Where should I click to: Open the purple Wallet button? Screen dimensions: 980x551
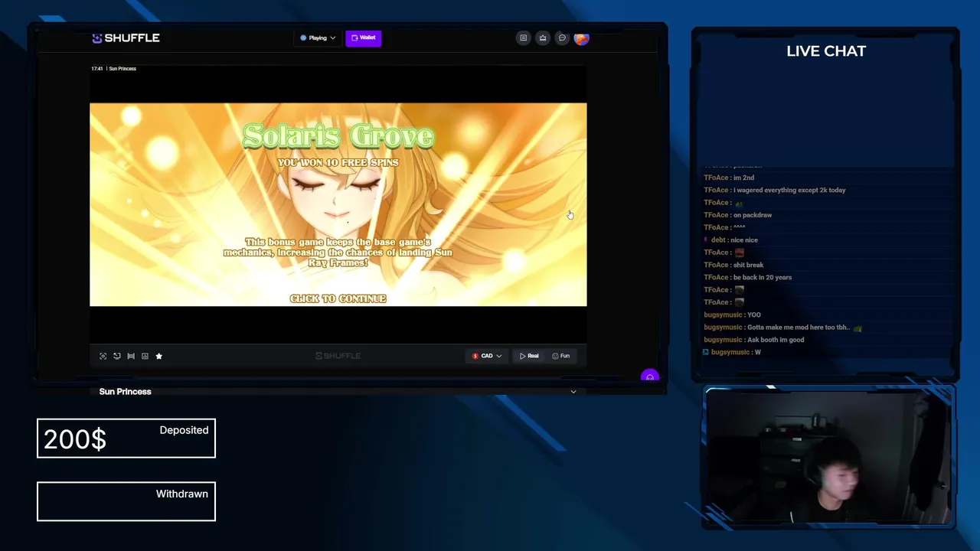364,37
